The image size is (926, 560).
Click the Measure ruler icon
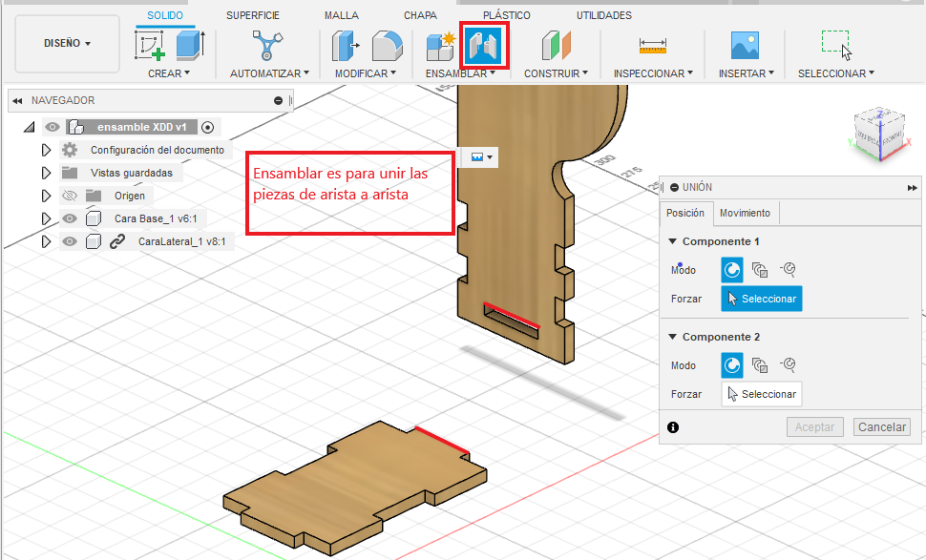(x=653, y=46)
